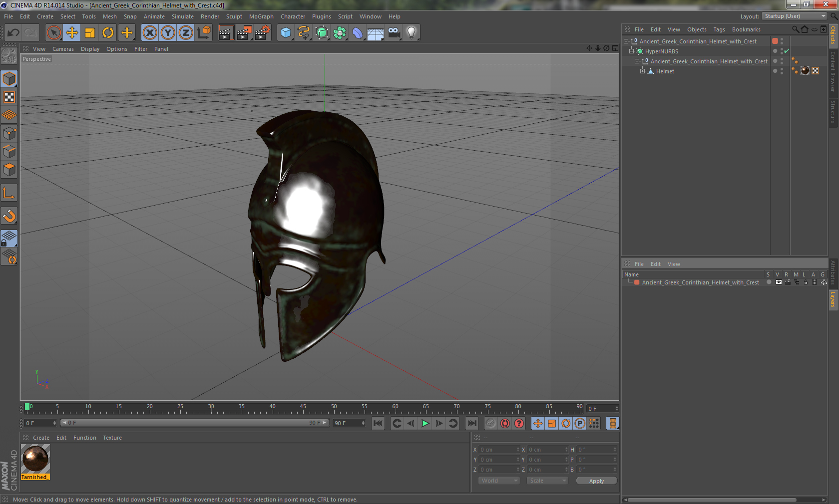Switch to Model mode
Image resolution: width=839 pixels, height=504 pixels.
(x=9, y=79)
